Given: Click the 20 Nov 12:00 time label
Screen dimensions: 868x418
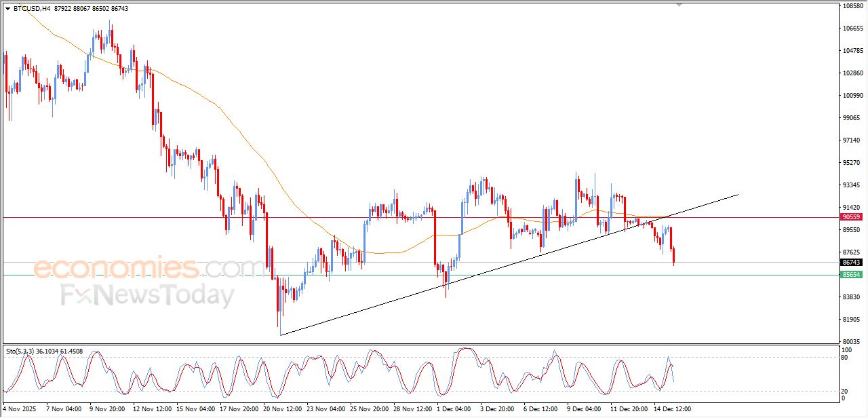Looking at the screenshot, I should [x=281, y=409].
